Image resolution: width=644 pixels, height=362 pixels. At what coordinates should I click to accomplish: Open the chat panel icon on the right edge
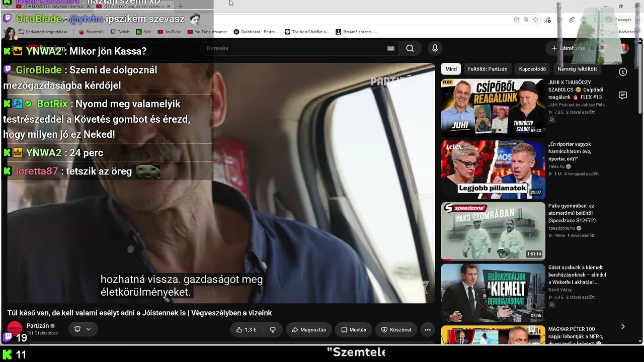click(x=623, y=96)
